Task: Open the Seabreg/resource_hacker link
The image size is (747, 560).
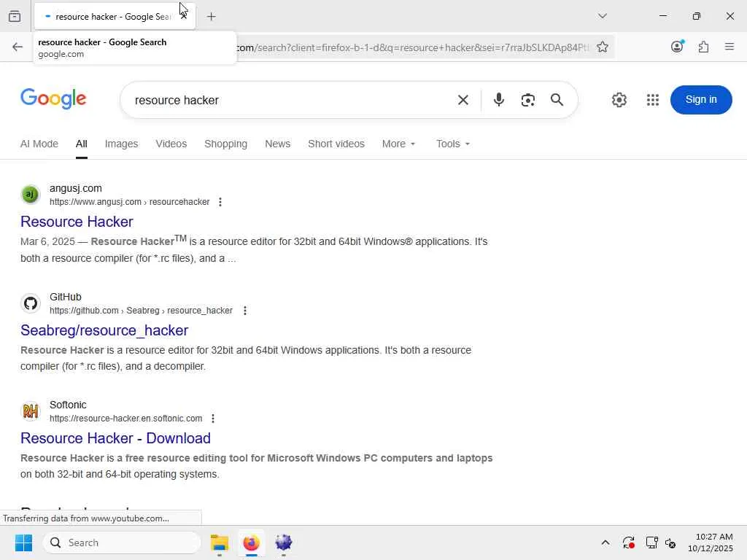Action: (x=104, y=330)
